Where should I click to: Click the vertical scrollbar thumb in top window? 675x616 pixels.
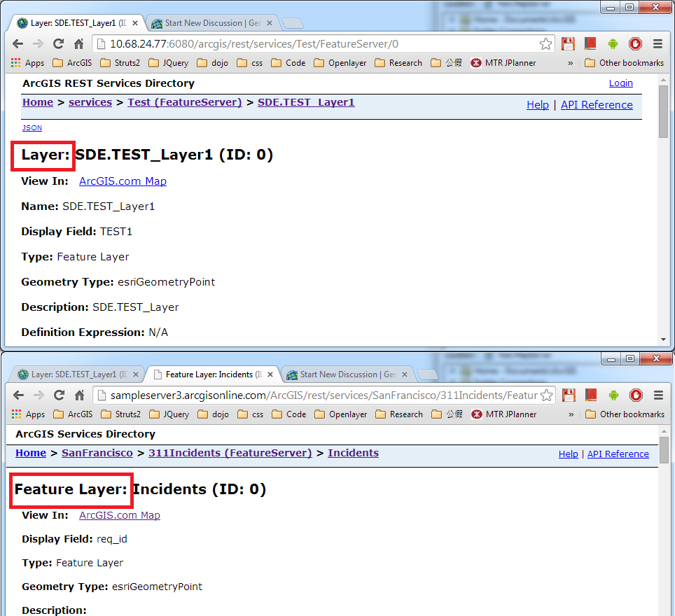click(663, 111)
